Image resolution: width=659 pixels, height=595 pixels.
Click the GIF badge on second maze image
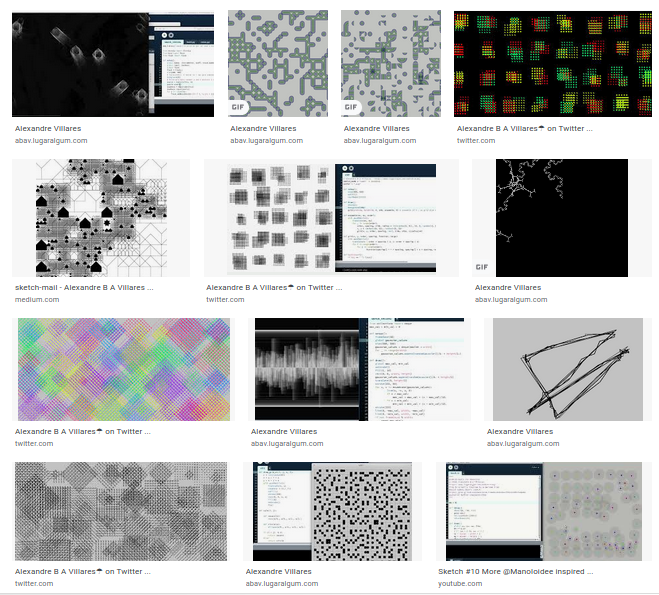pyautogui.click(x=351, y=107)
